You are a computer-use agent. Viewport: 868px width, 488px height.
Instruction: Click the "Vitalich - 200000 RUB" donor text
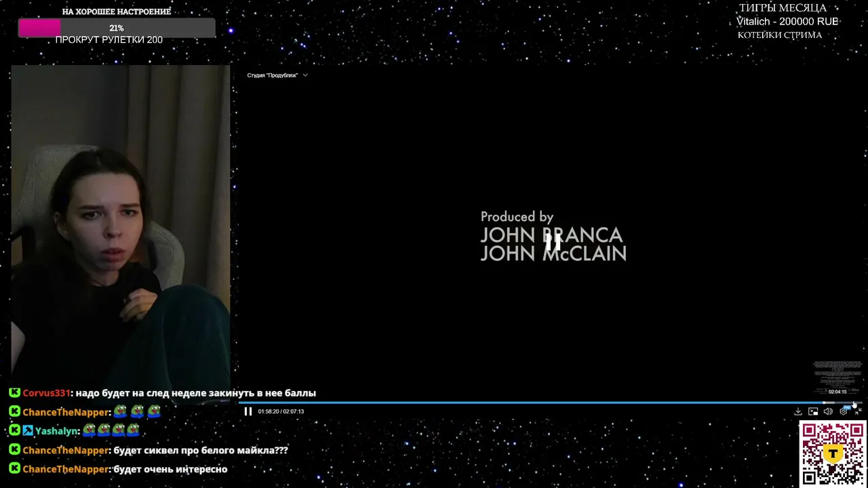tap(787, 22)
